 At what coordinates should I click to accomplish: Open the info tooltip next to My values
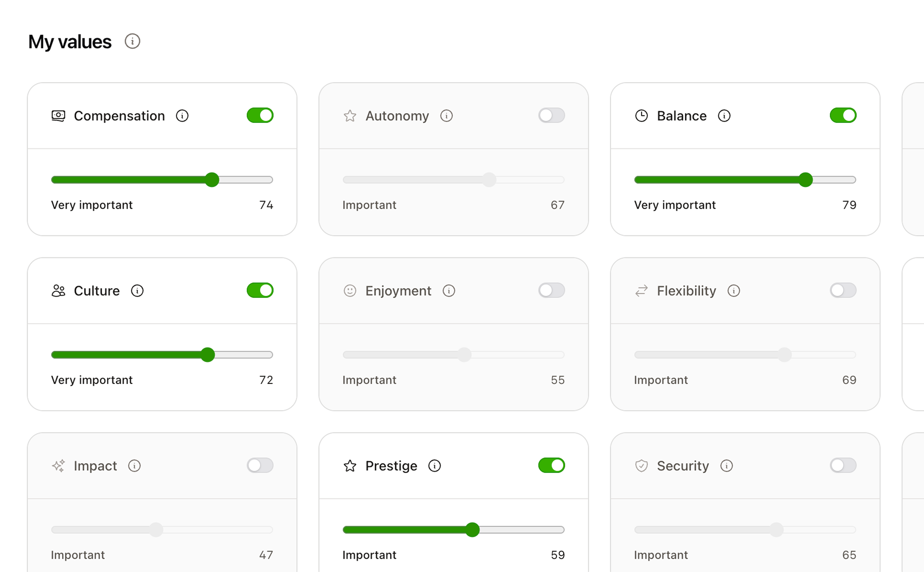pos(132,41)
